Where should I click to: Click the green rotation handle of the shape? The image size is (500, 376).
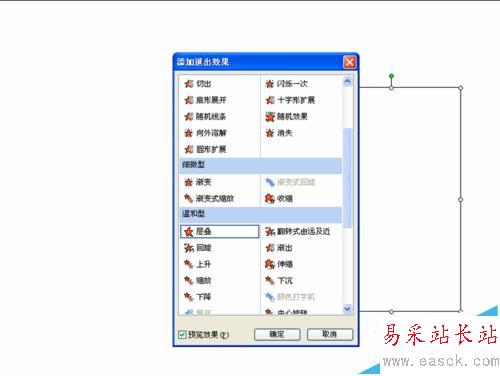pos(391,76)
